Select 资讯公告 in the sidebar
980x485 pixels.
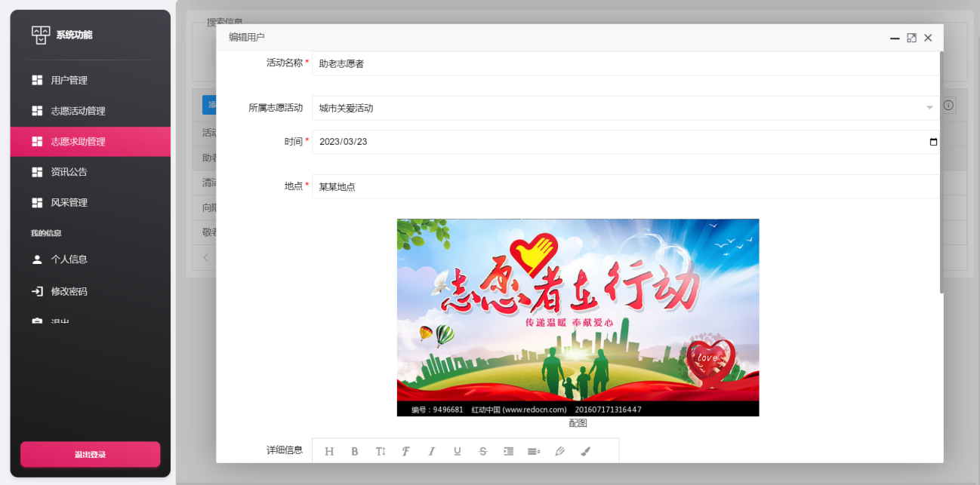click(69, 172)
